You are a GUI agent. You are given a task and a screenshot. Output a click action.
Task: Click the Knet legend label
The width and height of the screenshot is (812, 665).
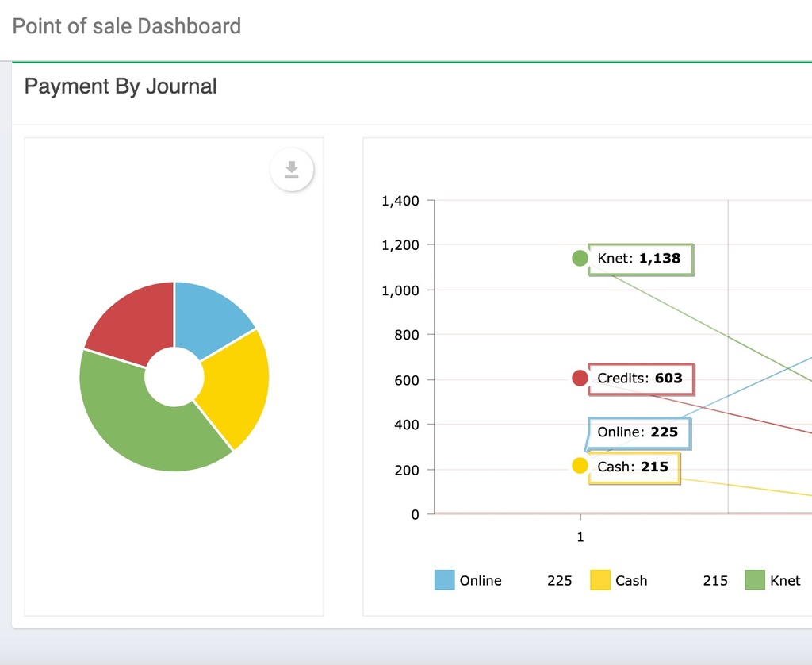(785, 580)
